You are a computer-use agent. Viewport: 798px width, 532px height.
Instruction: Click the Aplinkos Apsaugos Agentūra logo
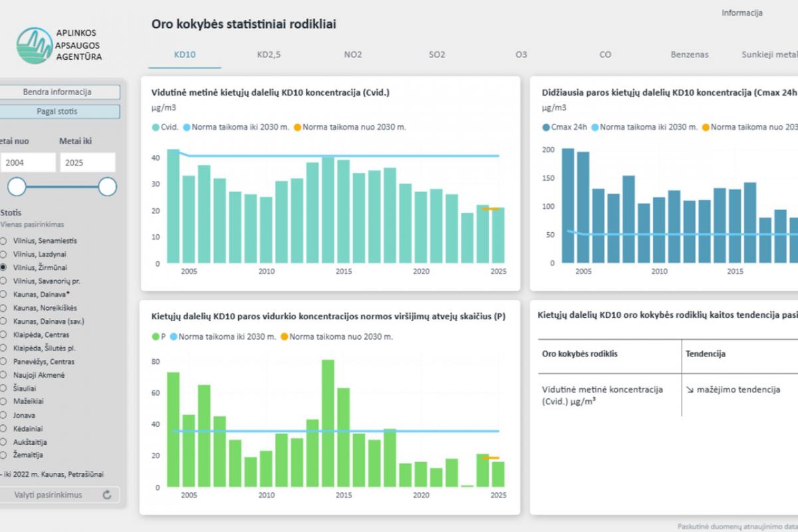tap(60, 45)
